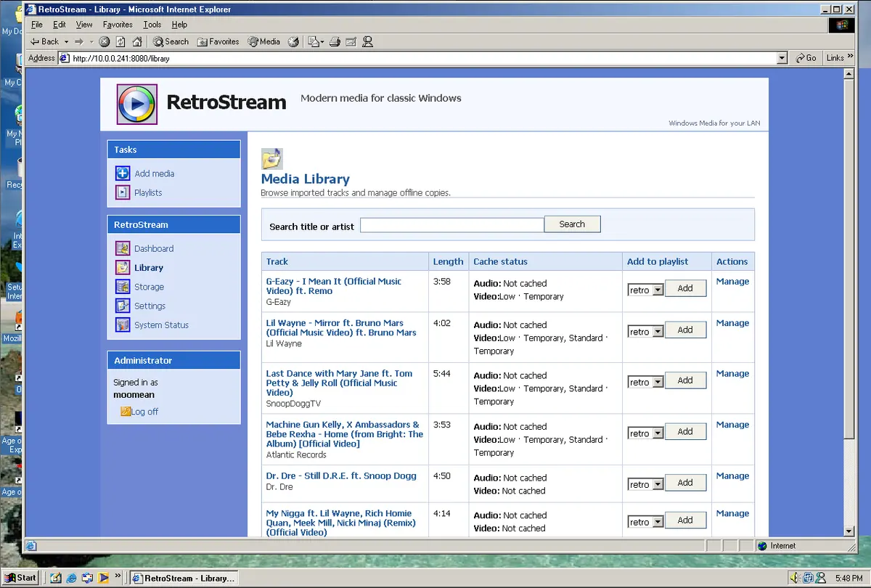Viewport: 871px width, 588px height.
Task: Click the Add media plus icon
Action: tap(123, 173)
